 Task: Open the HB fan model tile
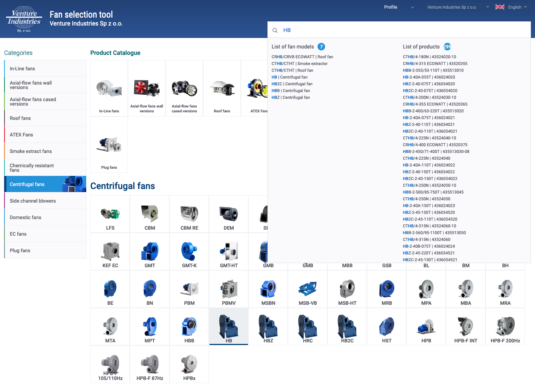[x=229, y=327]
